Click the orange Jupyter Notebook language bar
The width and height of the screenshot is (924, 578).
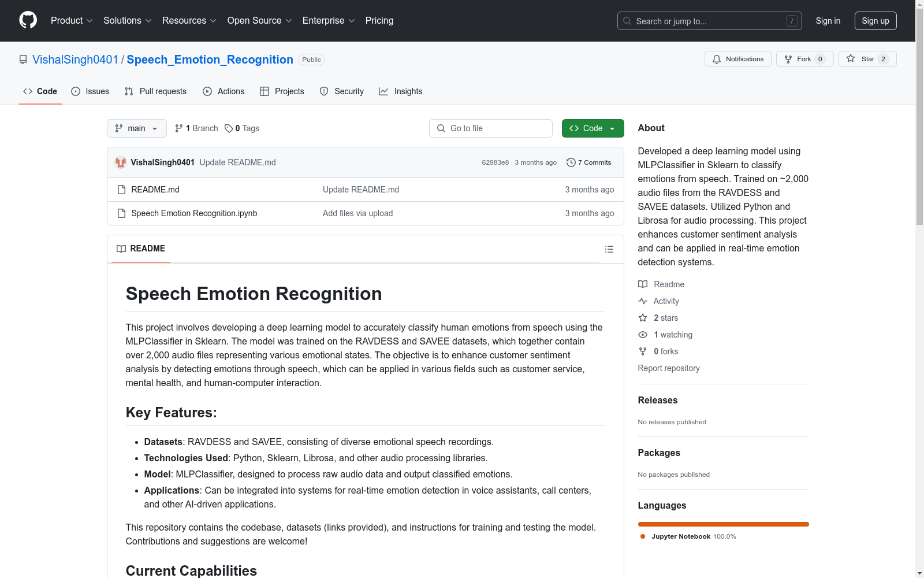[724, 524]
